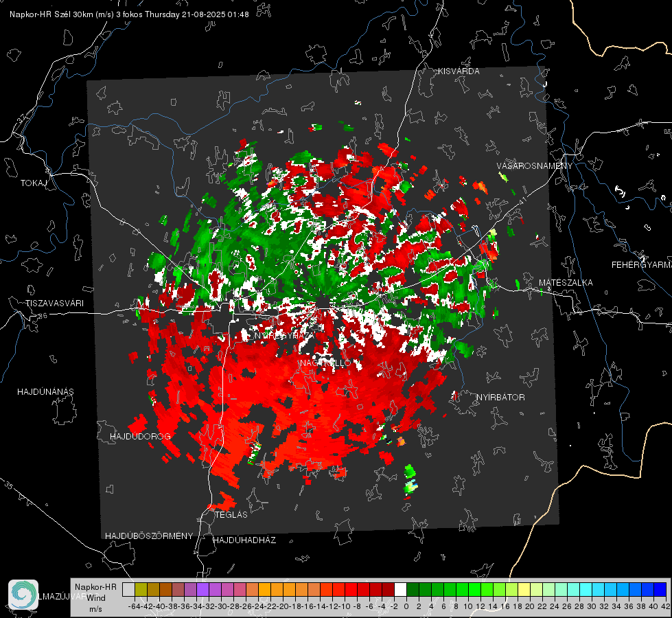Click the KISVÁRDA town label
672x618 pixels.
coord(459,71)
